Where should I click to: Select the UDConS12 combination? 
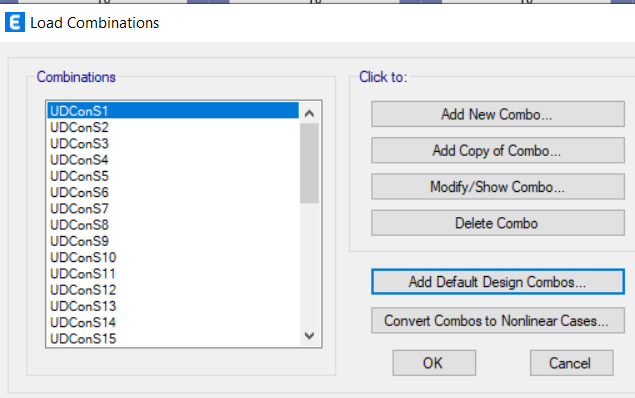coord(173,289)
